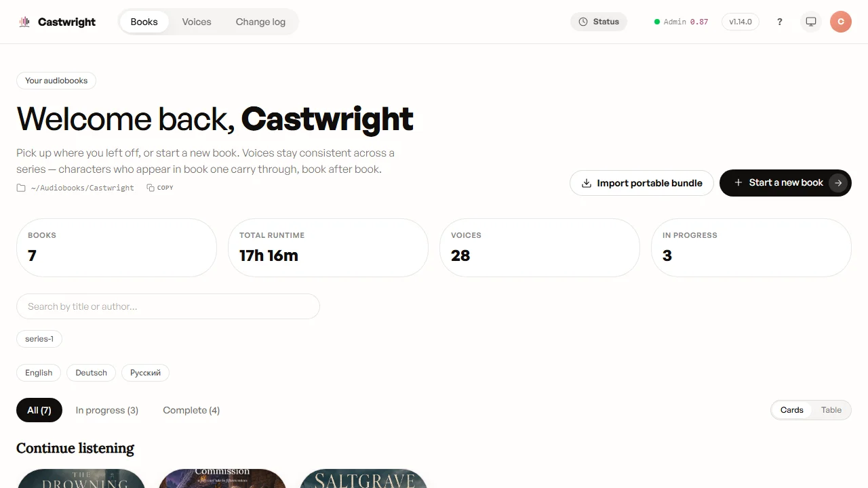Open the Voices tab
The image size is (868, 488).
coord(197,22)
